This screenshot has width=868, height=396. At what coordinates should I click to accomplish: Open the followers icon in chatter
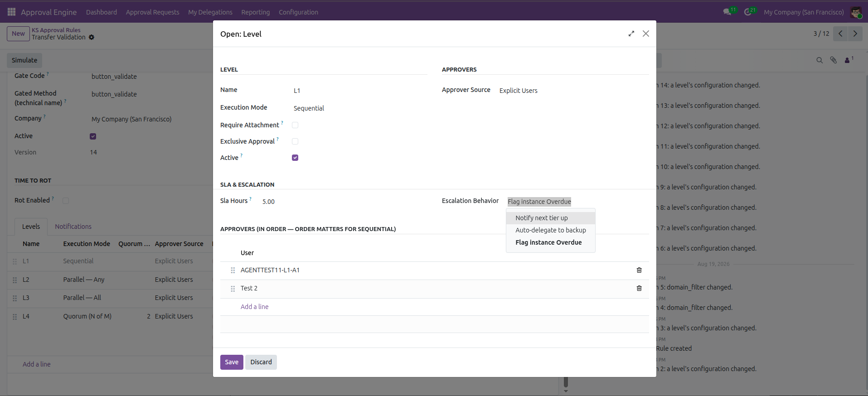point(849,60)
